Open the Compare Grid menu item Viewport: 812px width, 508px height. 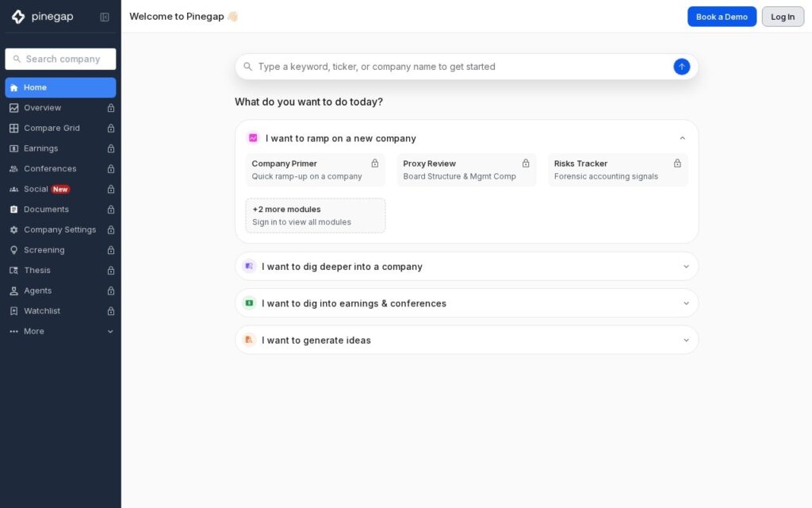[x=60, y=128]
